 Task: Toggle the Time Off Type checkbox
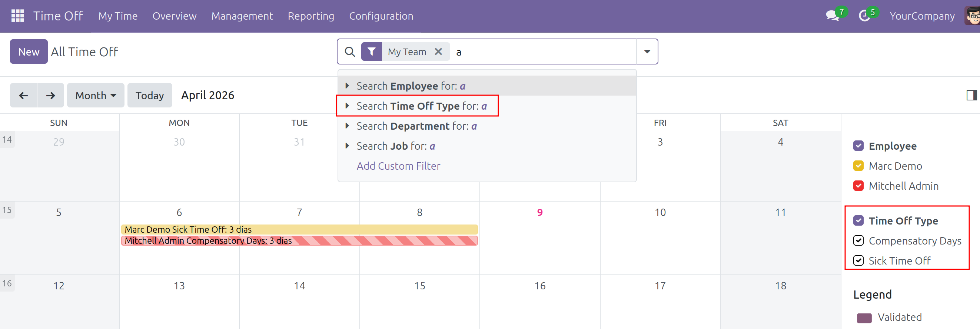point(858,220)
